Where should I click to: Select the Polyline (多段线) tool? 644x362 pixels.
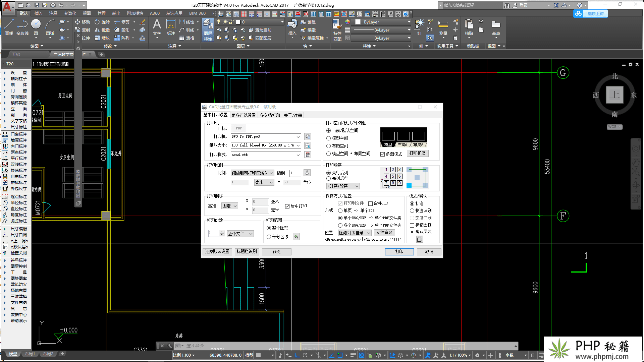point(22,27)
